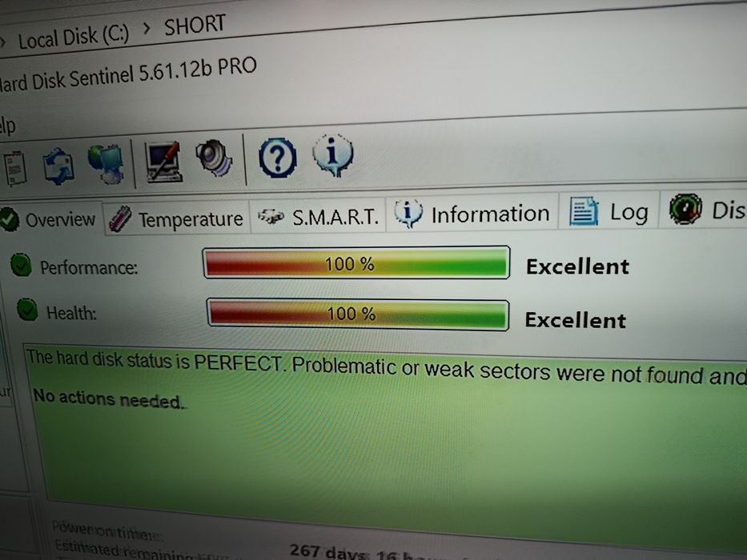Switch to the Overview tab
The width and height of the screenshot is (747, 560).
50,219
